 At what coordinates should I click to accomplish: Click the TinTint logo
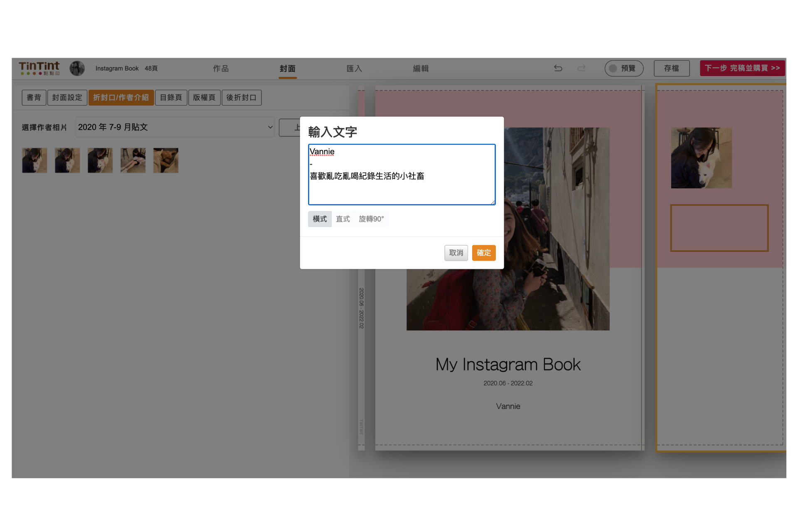(x=39, y=68)
